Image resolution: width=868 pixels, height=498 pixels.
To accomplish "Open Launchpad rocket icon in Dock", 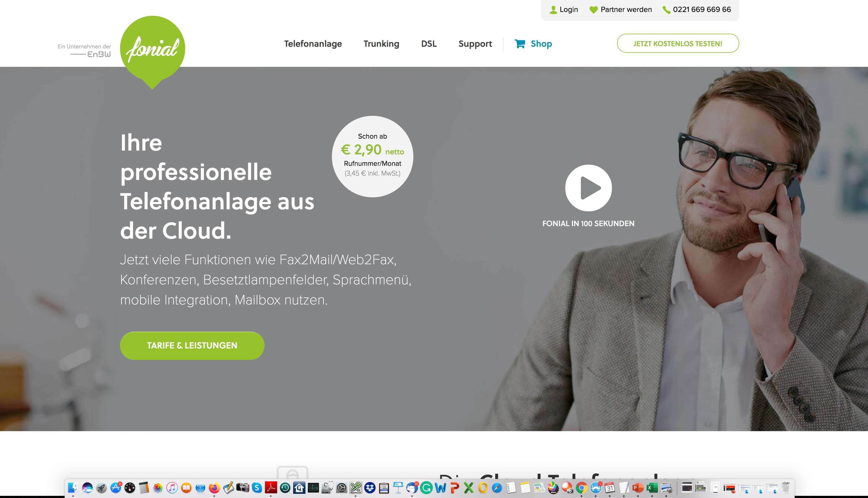I will (x=101, y=488).
